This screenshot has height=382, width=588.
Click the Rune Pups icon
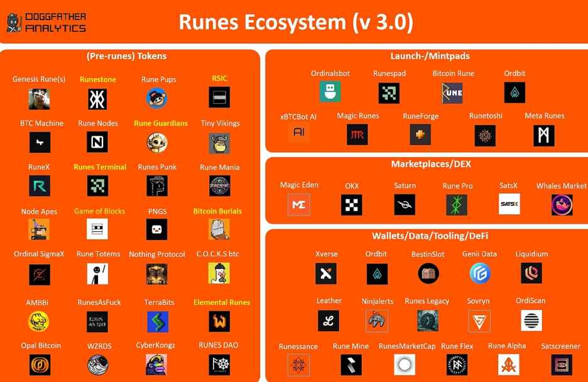(156, 97)
